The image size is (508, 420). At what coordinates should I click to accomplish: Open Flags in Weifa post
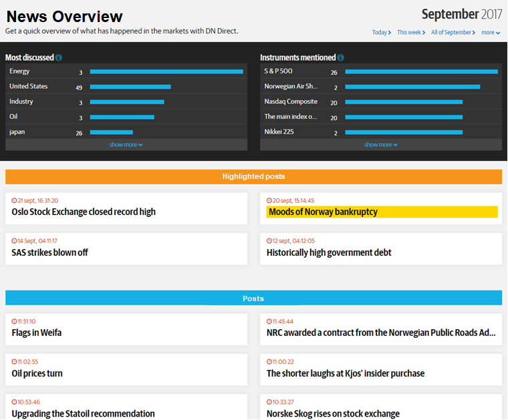tap(37, 333)
